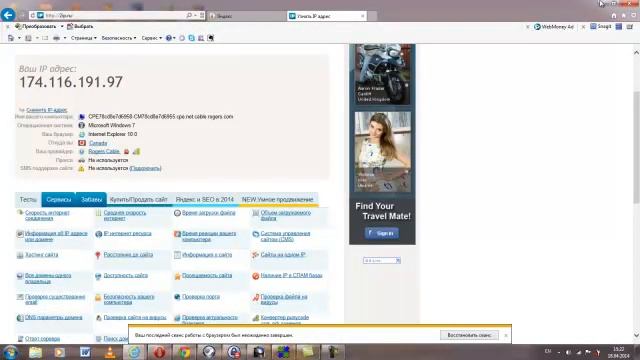
Task: Click the WebMoney Advisor toolbar item
Action: (x=553, y=27)
